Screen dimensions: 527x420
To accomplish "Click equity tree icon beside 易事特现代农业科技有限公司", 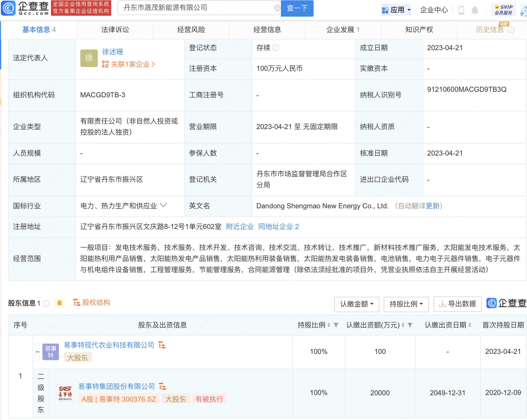I will (162, 345).
